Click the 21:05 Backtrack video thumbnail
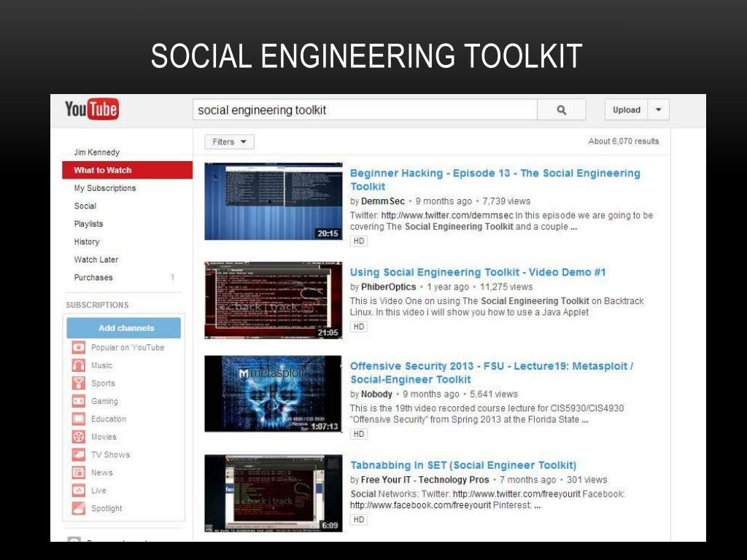The width and height of the screenshot is (747, 560). tap(274, 300)
